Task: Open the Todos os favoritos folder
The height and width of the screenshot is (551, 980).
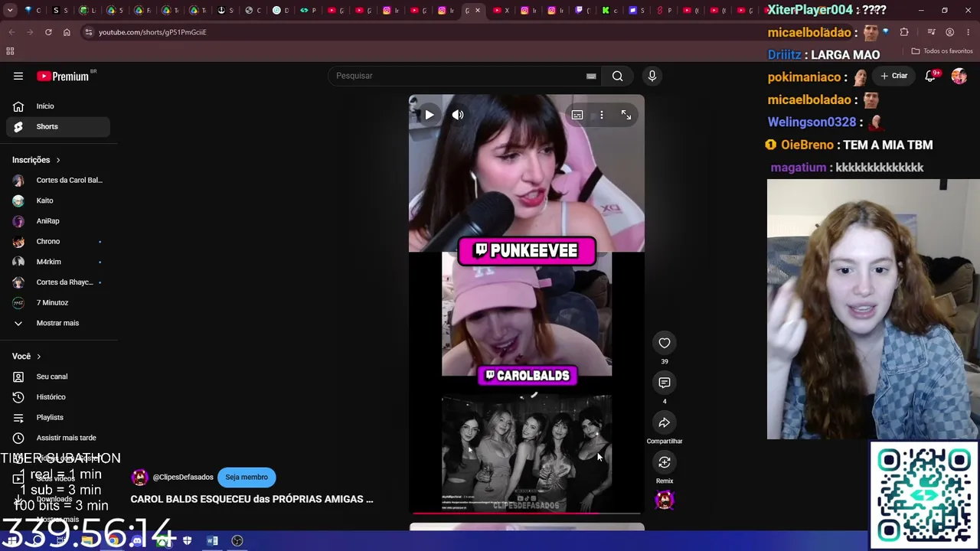Action: click(942, 51)
